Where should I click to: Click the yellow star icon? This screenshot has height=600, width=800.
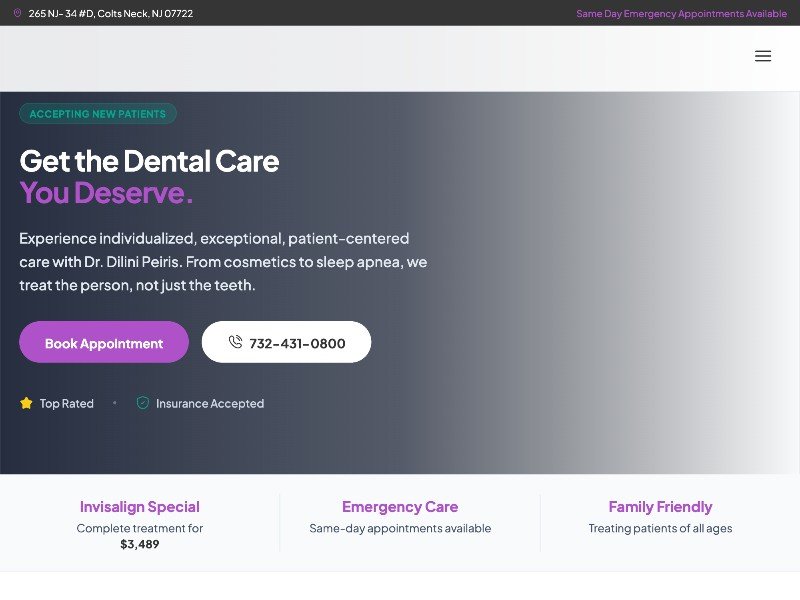point(27,403)
